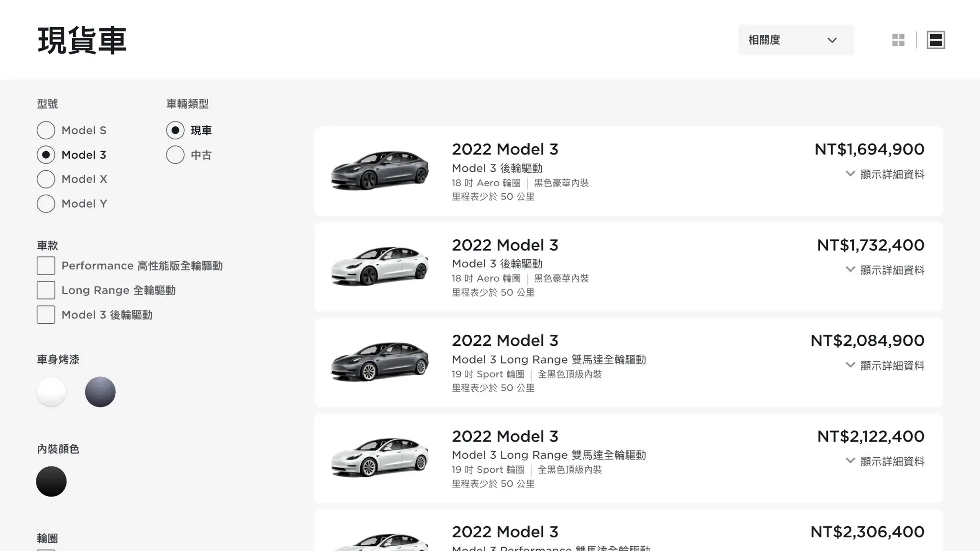This screenshot has height=551, width=980.
Task: Expand details for NT$1,694,900 car
Action: [885, 174]
